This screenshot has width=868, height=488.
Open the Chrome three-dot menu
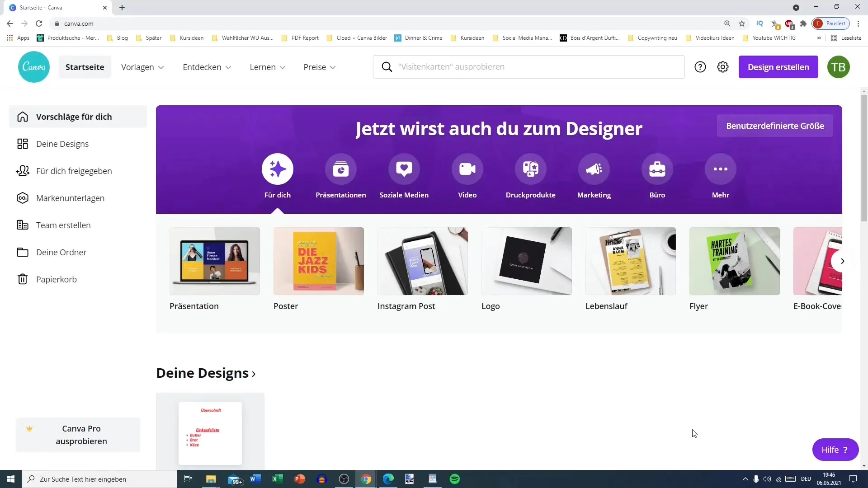click(859, 23)
